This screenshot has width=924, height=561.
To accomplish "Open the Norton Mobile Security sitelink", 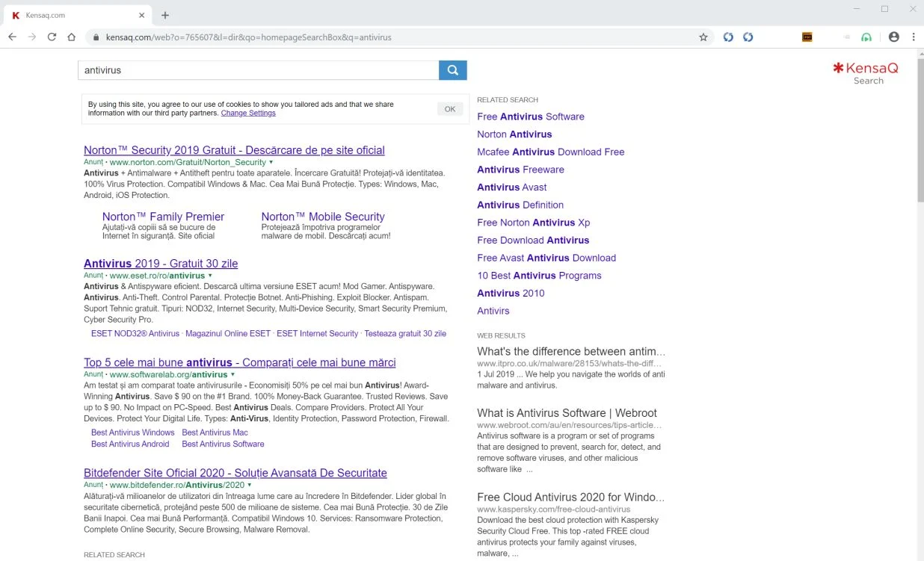I will pos(323,217).
